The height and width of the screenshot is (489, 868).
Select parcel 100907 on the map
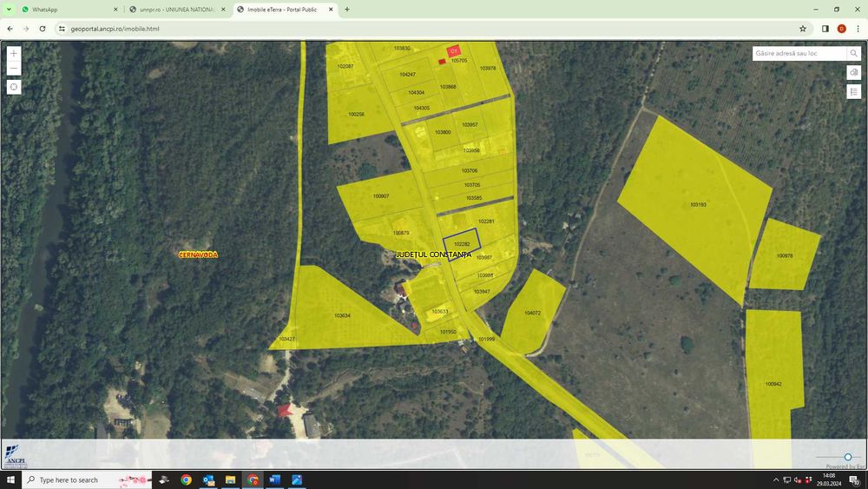pyautogui.click(x=381, y=196)
